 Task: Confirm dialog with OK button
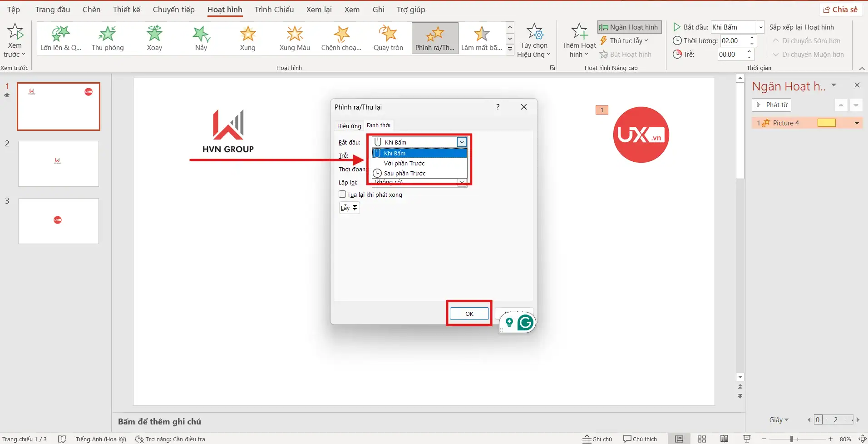pos(469,314)
